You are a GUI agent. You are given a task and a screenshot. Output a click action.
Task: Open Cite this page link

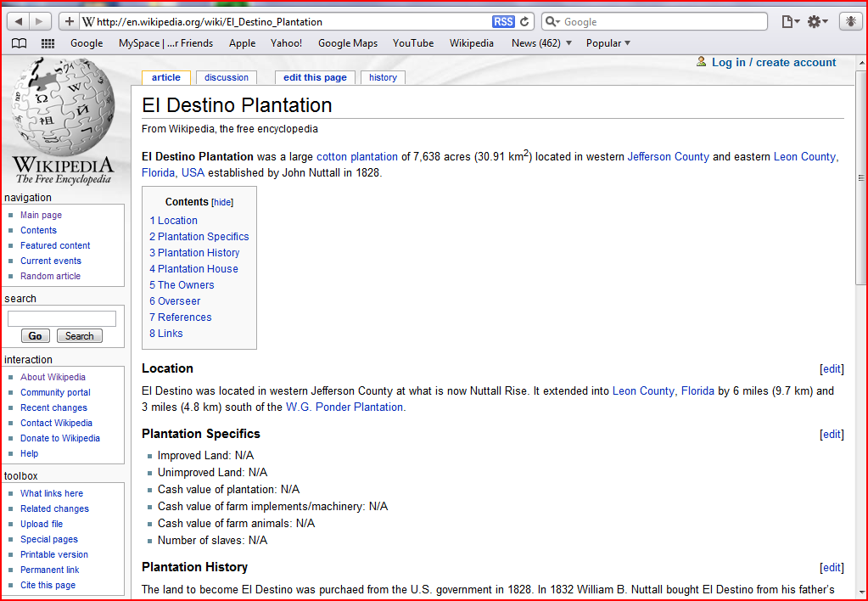48,585
